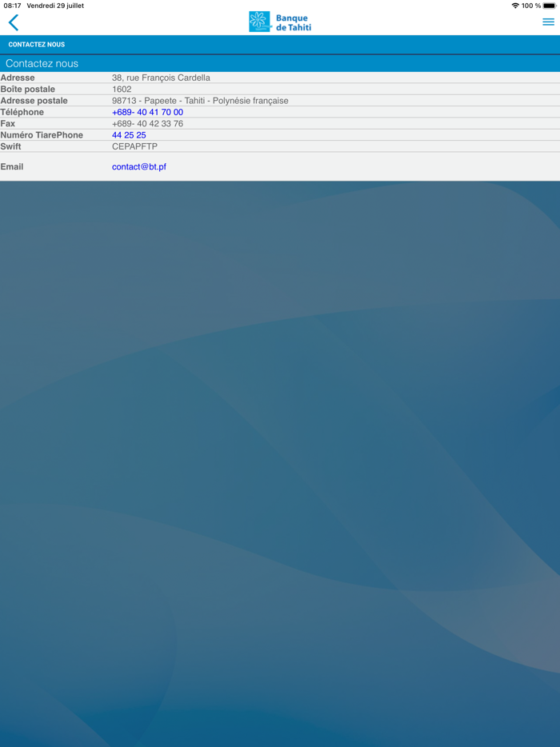Select fax number +689- 40 42 33 76
This screenshot has height=747, width=560.
147,123
